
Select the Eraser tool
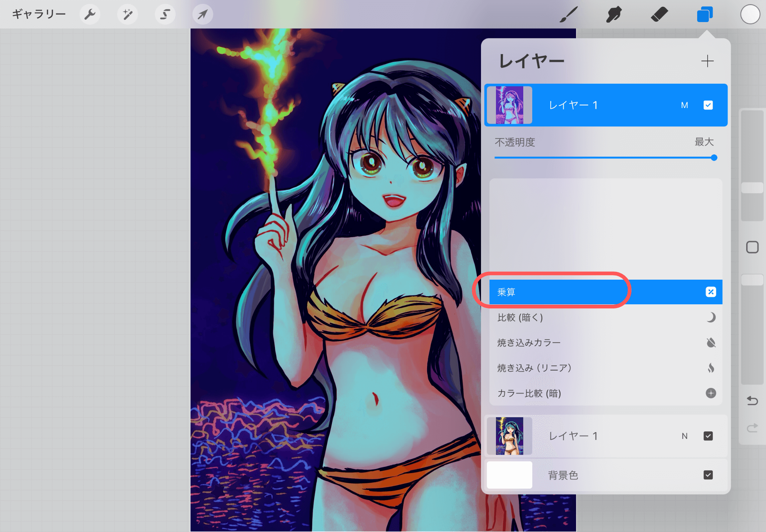pos(659,15)
